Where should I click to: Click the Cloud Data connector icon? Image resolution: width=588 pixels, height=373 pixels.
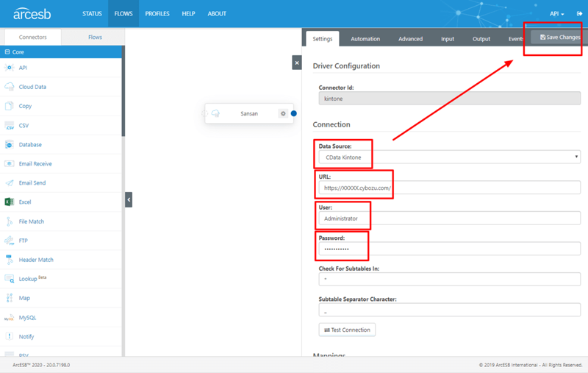10,87
